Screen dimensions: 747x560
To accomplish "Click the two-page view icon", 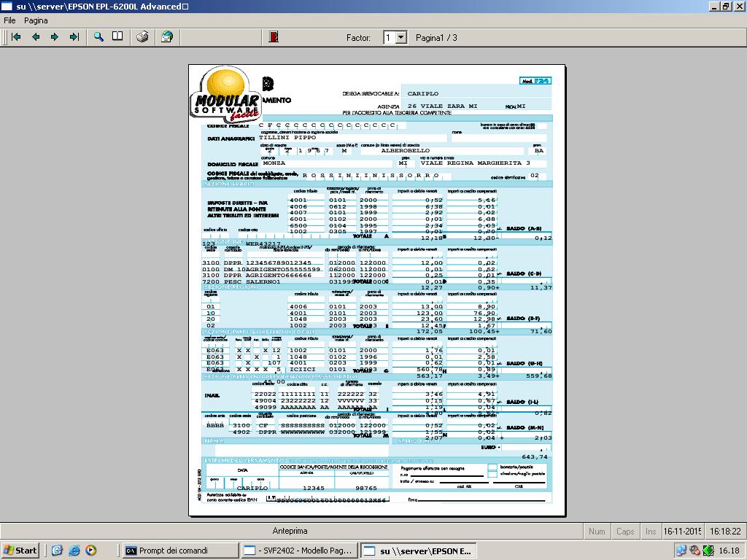I will coord(117,36).
